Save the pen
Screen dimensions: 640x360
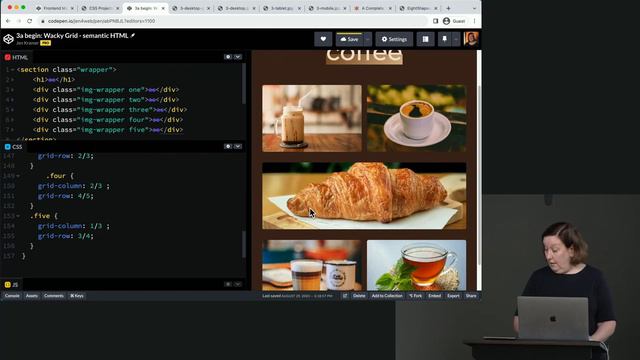349,39
